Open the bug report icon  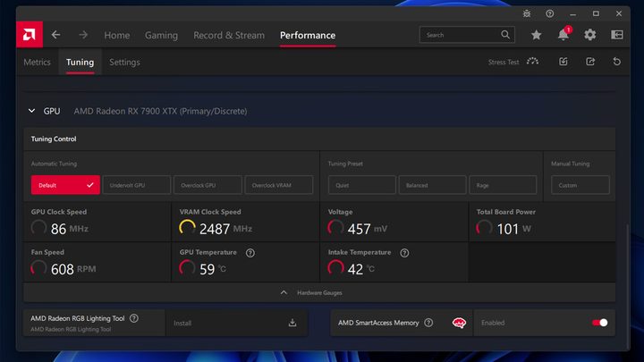(x=527, y=13)
